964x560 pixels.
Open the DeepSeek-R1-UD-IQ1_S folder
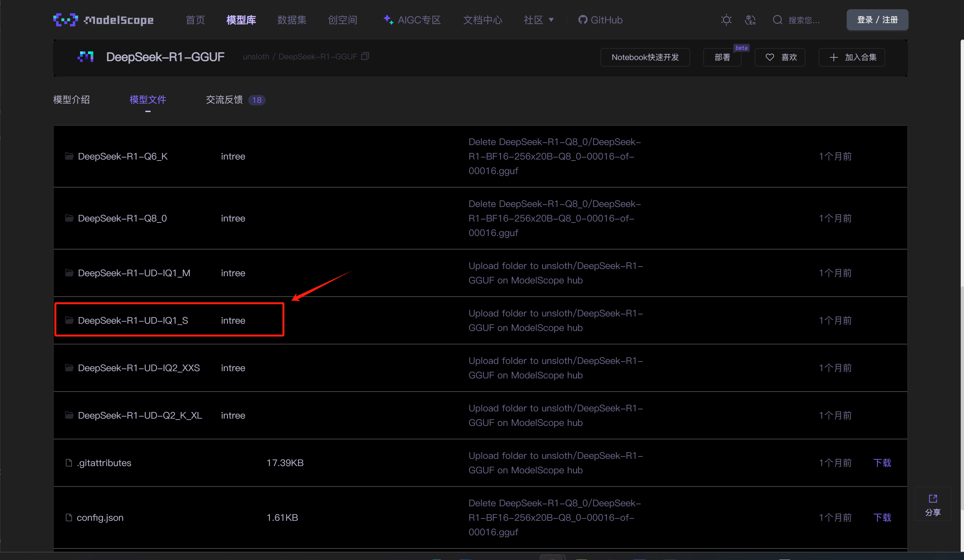pos(133,320)
